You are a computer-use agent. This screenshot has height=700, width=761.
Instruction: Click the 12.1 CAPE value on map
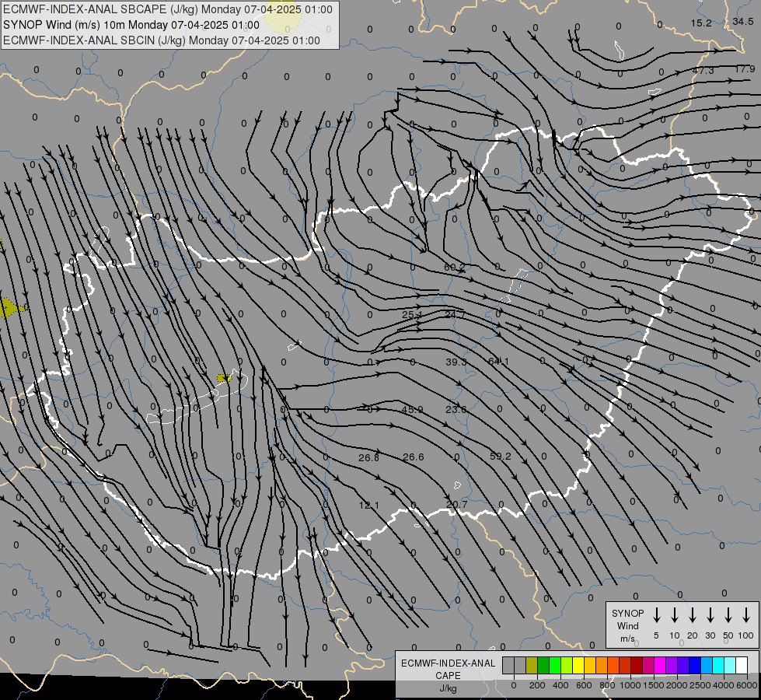click(369, 506)
